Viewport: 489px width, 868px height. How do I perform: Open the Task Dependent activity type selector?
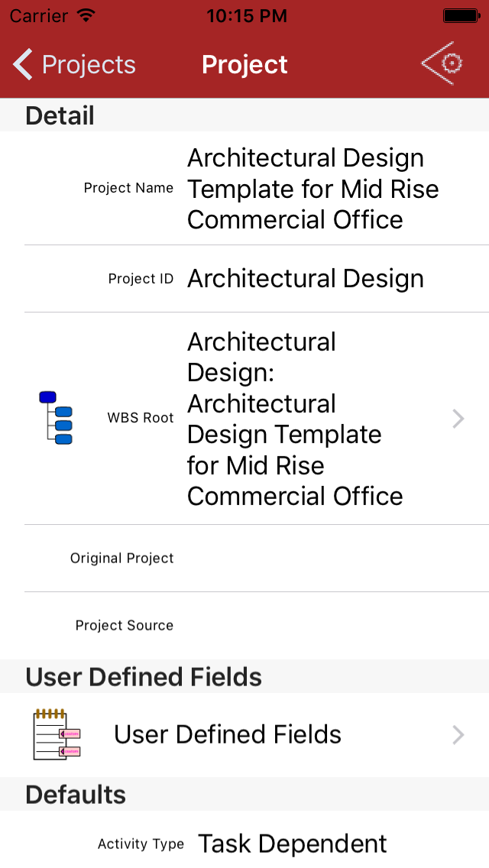click(x=293, y=844)
